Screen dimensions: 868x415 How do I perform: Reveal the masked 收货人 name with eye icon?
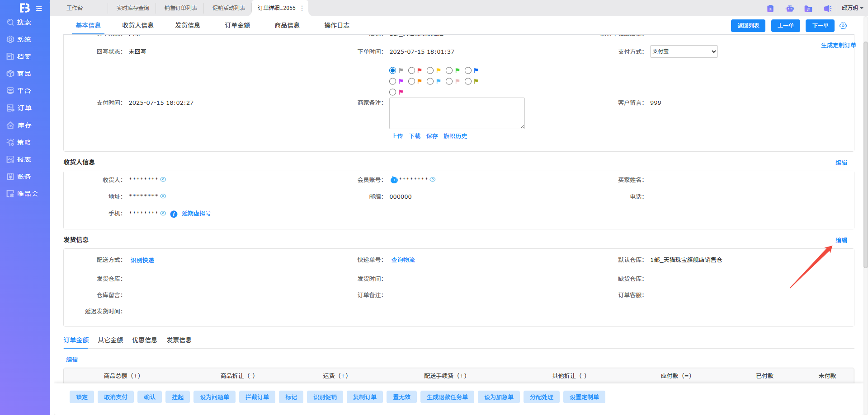(163, 180)
